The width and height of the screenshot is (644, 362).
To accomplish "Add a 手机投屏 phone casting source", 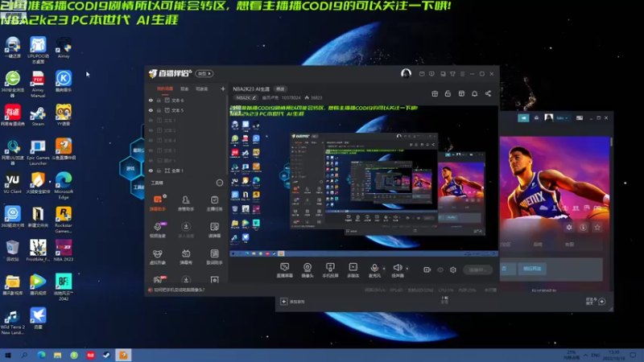I will 330,270.
